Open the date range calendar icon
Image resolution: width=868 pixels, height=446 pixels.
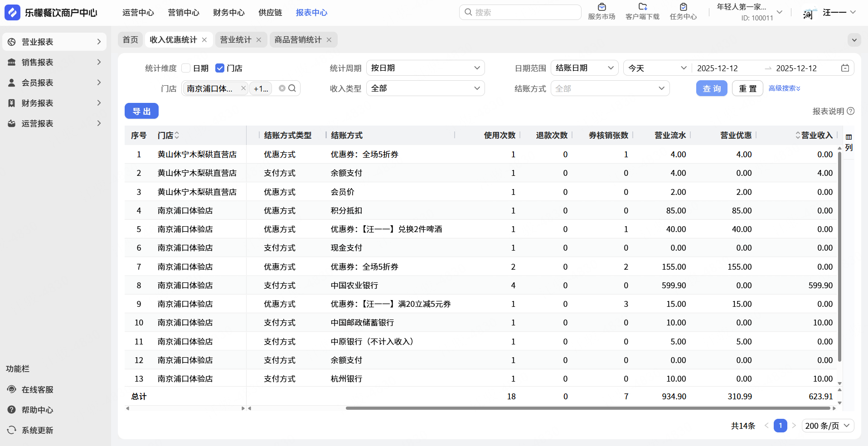click(845, 68)
